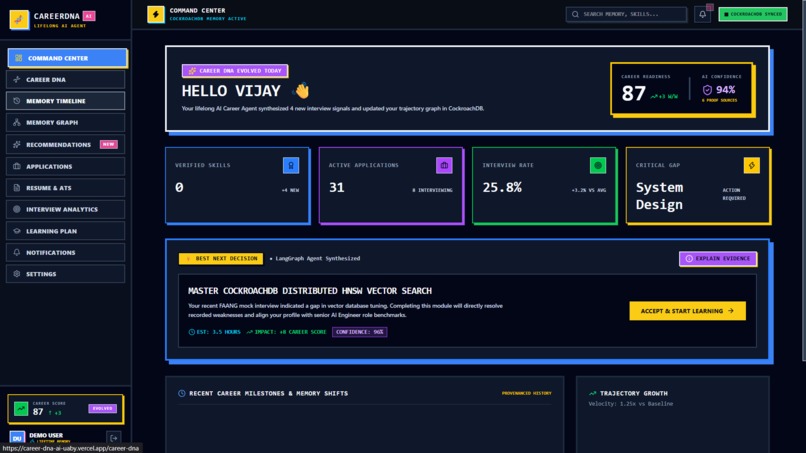Click the CockroachDB Synced status button
This screenshot has height=453, width=806.
tap(753, 14)
